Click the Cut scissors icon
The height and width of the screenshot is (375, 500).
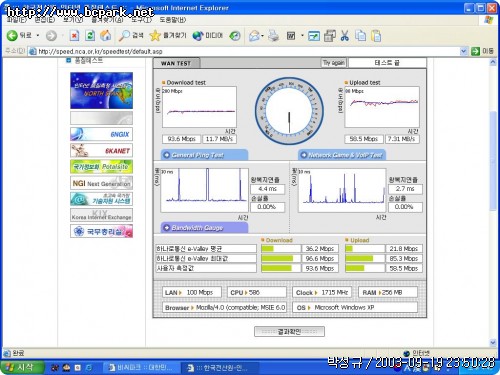345,35
